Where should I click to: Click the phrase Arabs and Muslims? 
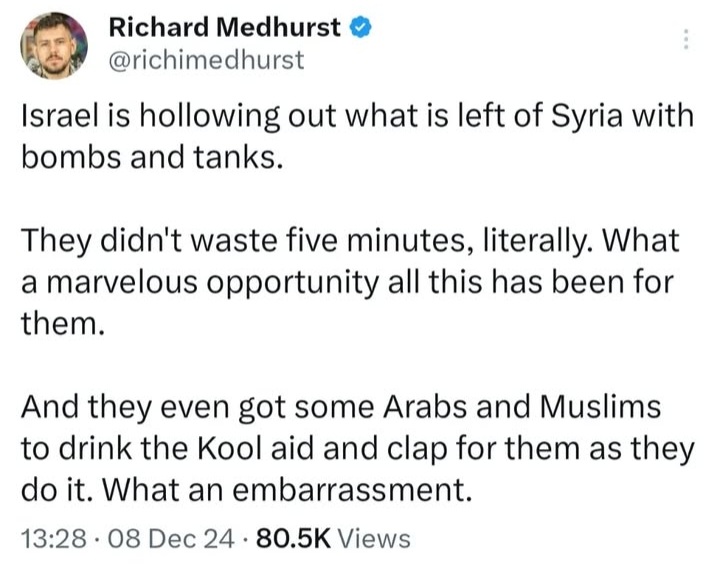[x=522, y=407]
